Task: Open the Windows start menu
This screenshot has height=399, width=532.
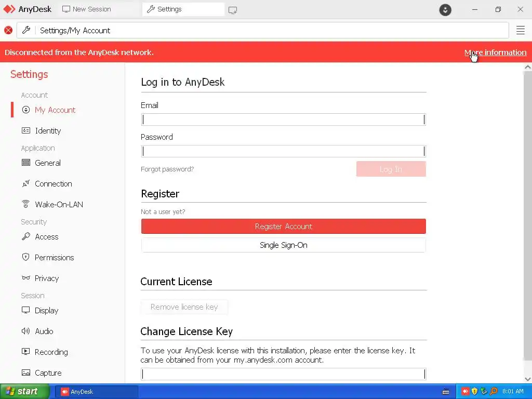Action: (24, 391)
